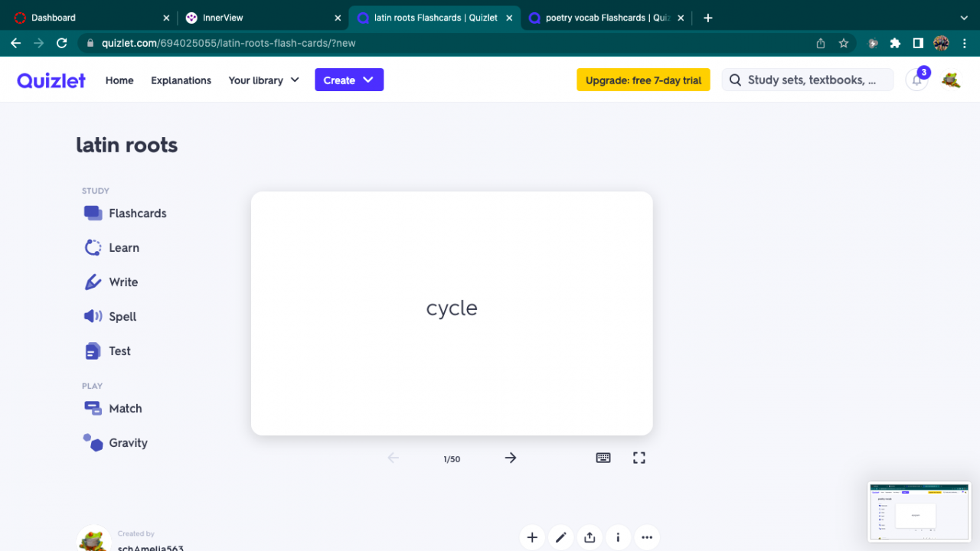The image size is (980, 551).
Task: Share the latin roots set
Action: point(590,537)
